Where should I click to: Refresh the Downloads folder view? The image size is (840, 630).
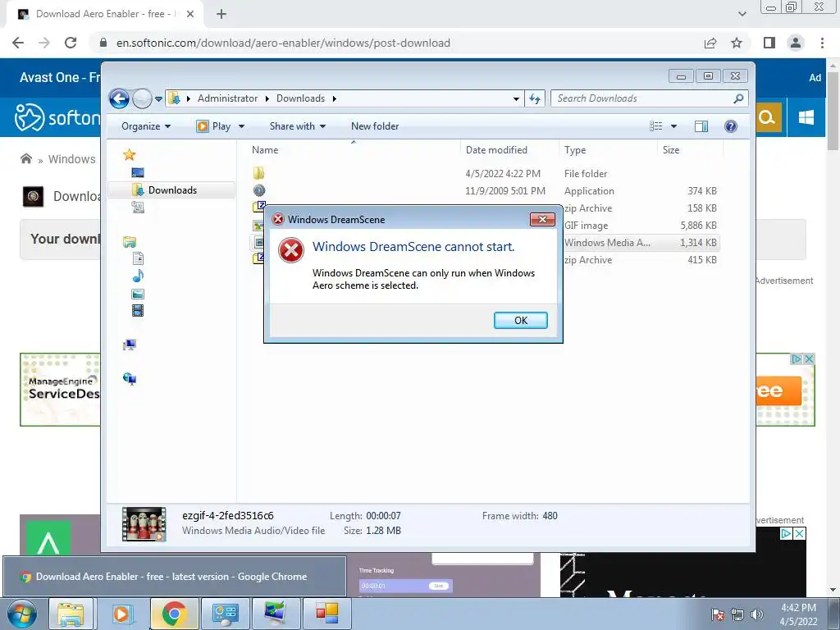coord(535,98)
